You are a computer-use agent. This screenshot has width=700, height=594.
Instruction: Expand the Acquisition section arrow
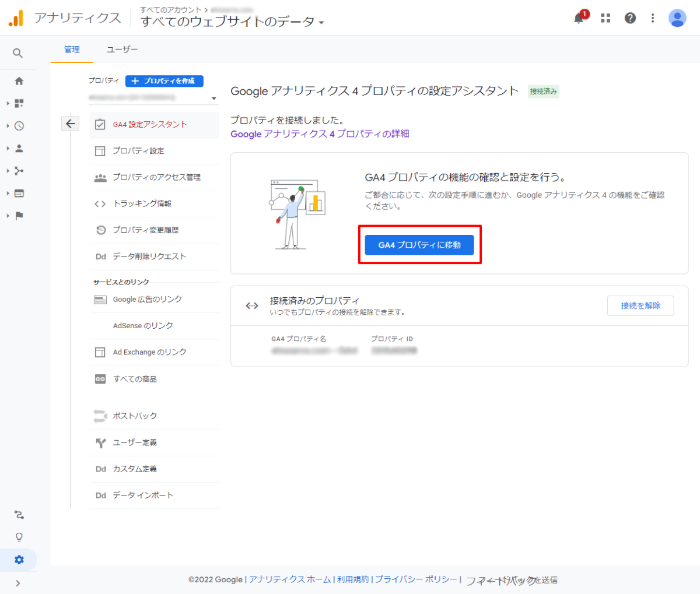tap(8, 171)
